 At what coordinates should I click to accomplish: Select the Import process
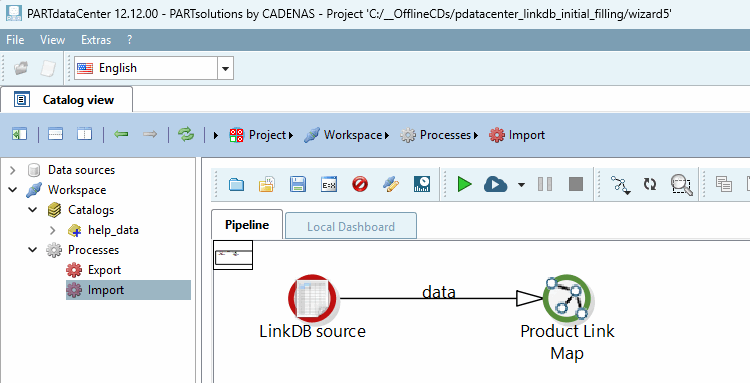coord(106,290)
